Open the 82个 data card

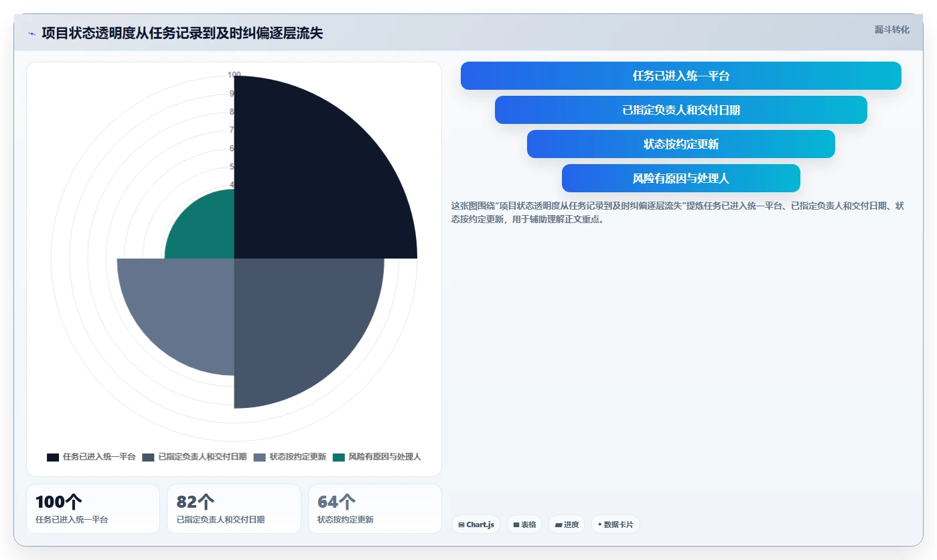coord(234,508)
